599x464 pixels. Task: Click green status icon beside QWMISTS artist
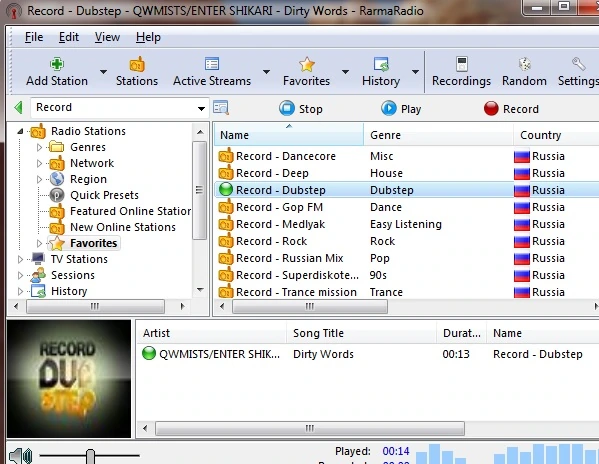click(x=149, y=353)
